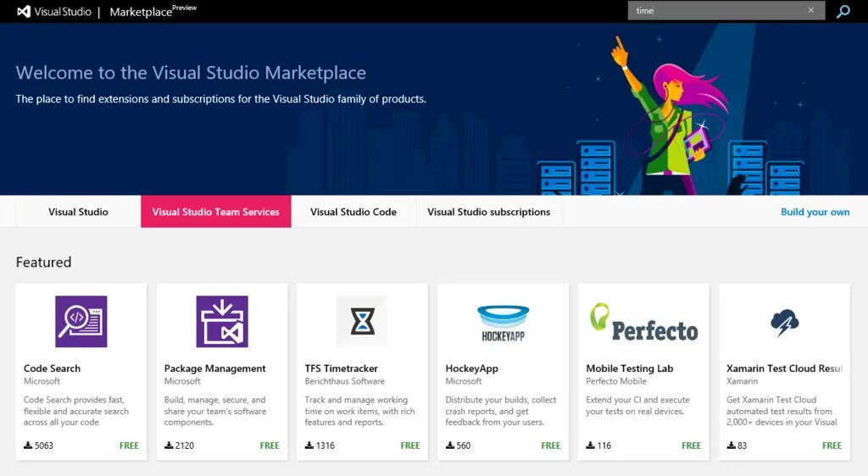Click the magnifier search icon
Screen dimensions: 868x476
click(x=843, y=11)
